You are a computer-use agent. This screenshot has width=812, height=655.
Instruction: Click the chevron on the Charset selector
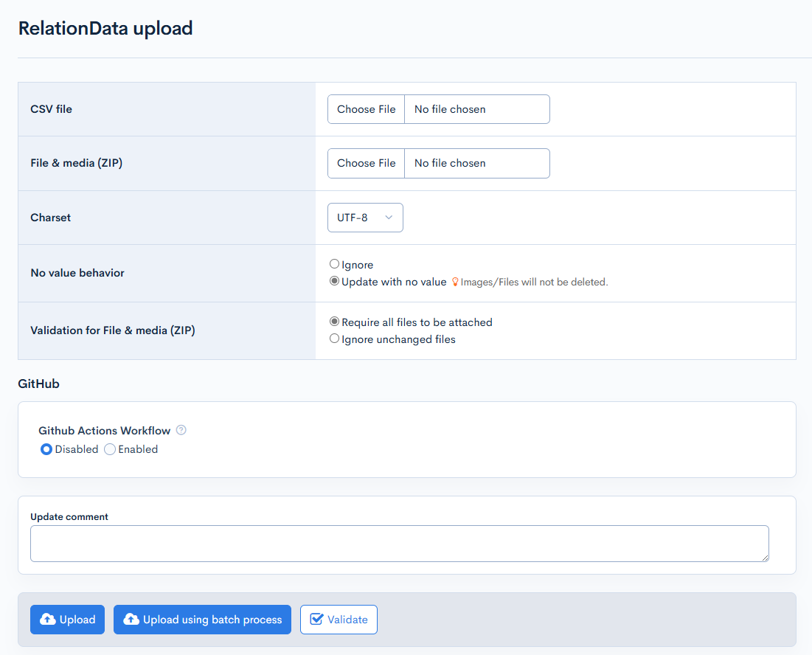click(389, 218)
